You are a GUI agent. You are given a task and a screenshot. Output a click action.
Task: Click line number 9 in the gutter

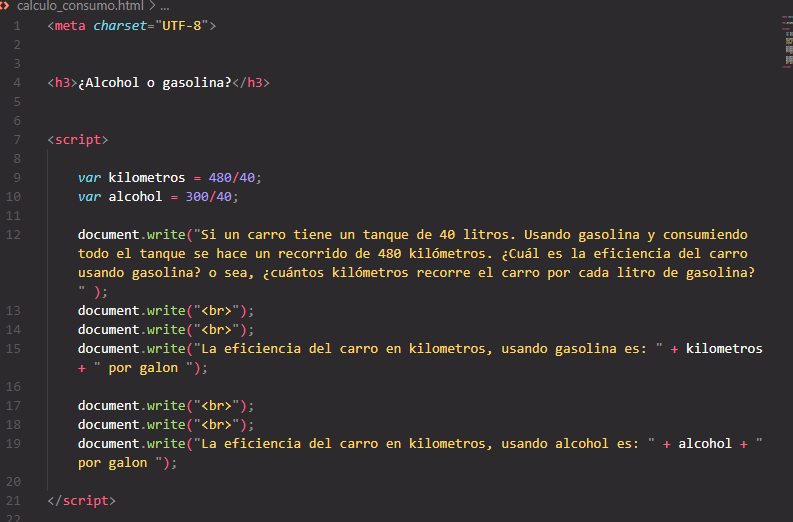point(17,178)
